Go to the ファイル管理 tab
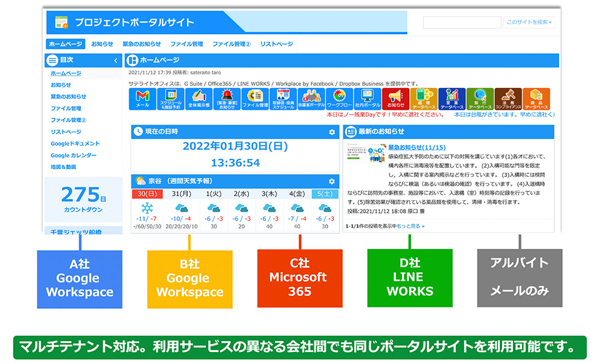 [187, 44]
